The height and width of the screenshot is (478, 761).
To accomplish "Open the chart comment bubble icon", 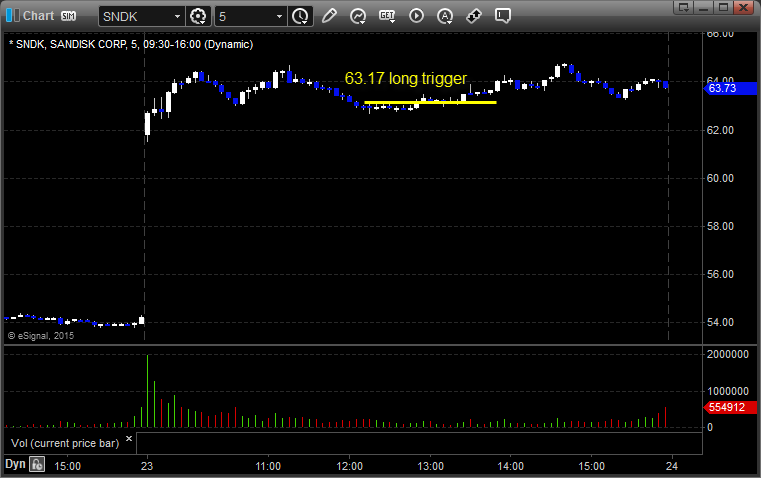I will click(503, 16).
